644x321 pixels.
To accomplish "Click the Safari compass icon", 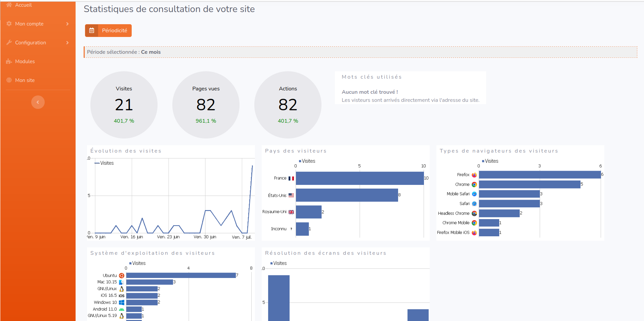I will point(474,204).
